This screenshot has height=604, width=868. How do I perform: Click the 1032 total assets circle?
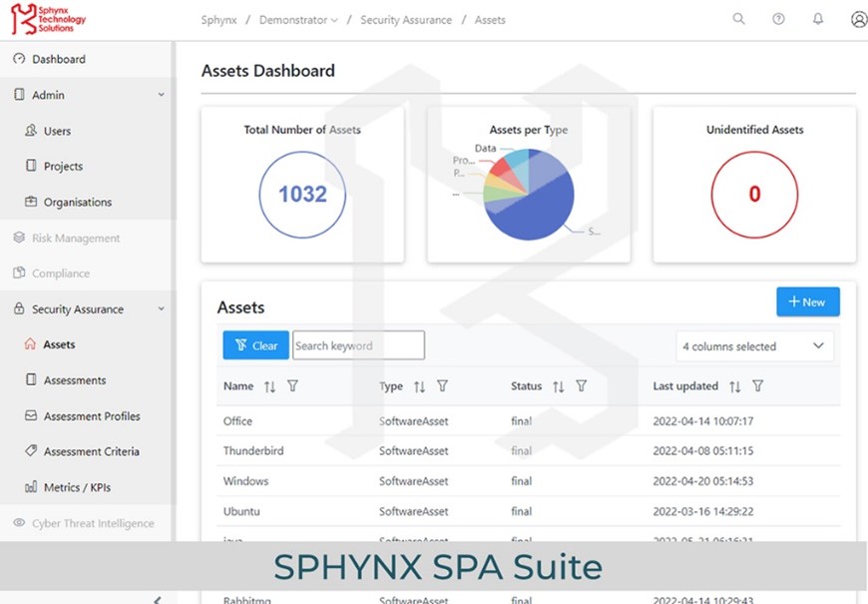(x=302, y=195)
